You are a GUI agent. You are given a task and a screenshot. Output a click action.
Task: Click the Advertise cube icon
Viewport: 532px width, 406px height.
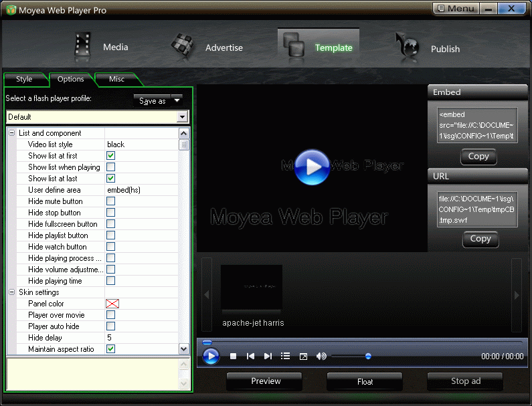183,45
